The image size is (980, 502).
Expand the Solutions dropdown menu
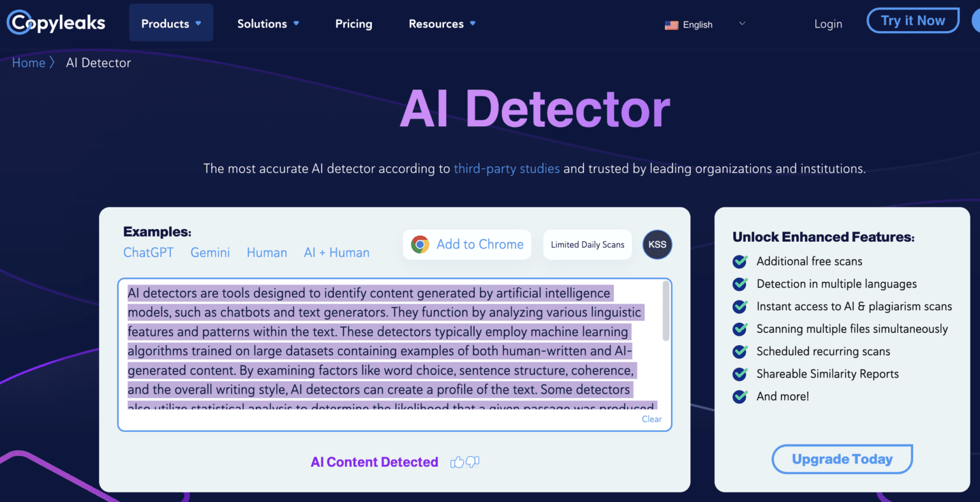268,24
